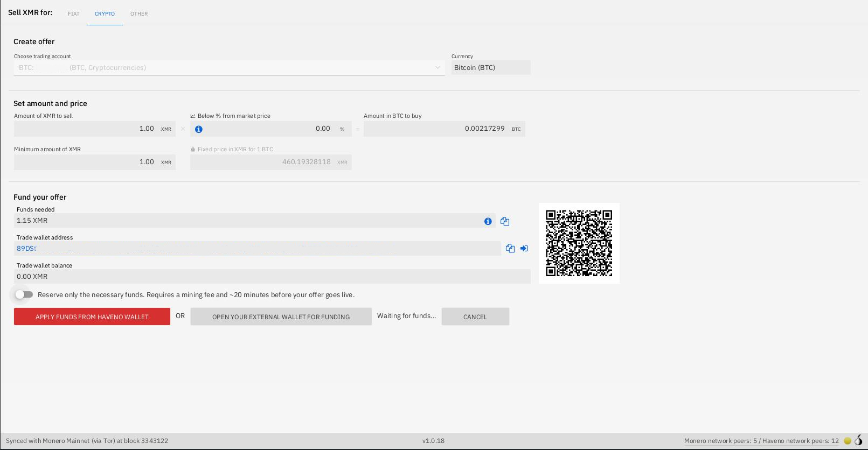The width and height of the screenshot is (868, 450).
Task: Click Apply Funds From Haveno Wallet
Action: point(92,317)
